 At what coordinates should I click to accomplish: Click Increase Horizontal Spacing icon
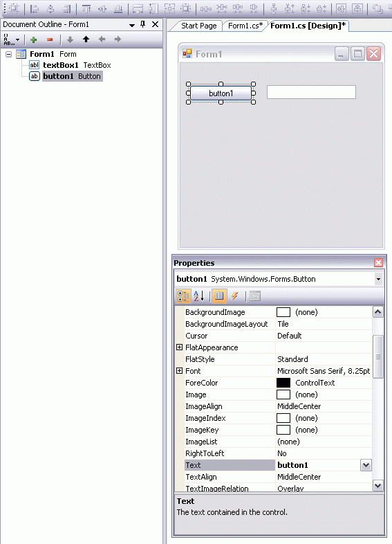222,8
